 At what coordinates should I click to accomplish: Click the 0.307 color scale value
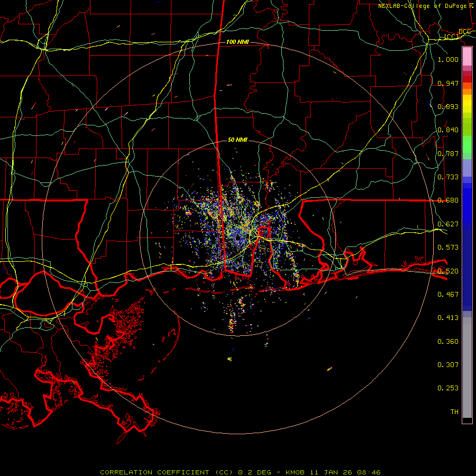click(x=448, y=364)
